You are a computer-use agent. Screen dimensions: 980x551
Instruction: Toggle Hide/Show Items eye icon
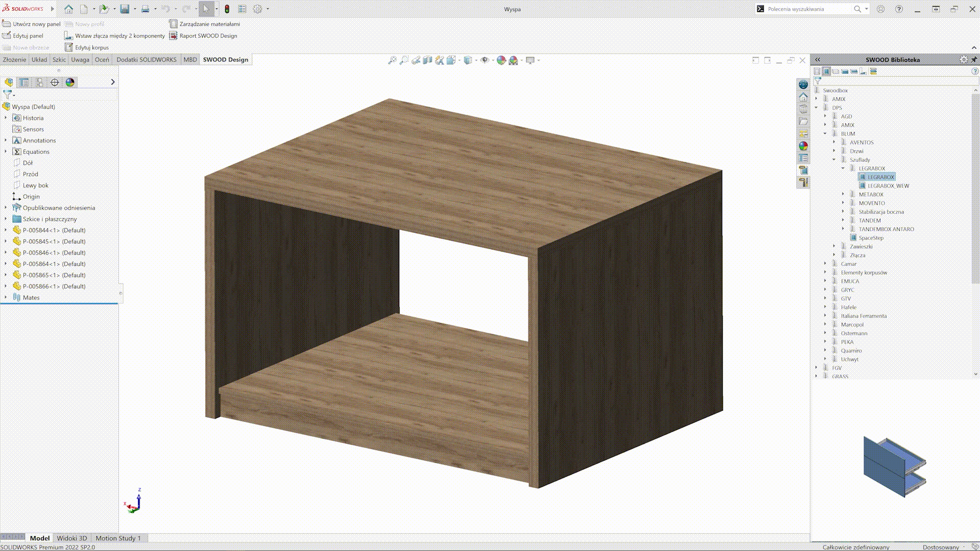(x=484, y=60)
